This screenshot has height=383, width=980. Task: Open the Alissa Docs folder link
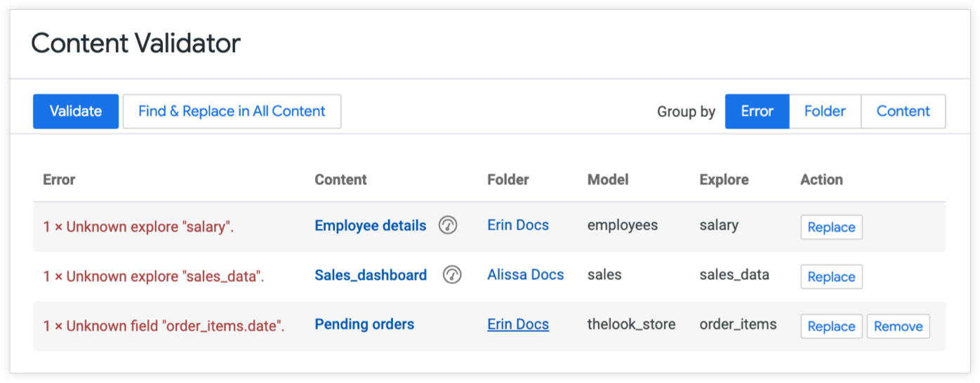coord(525,275)
